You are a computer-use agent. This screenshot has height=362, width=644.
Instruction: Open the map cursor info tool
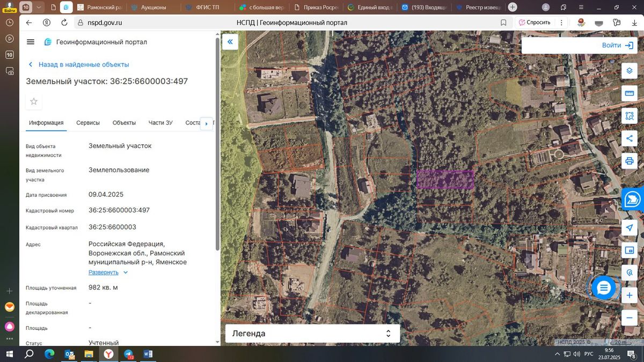coord(630,273)
